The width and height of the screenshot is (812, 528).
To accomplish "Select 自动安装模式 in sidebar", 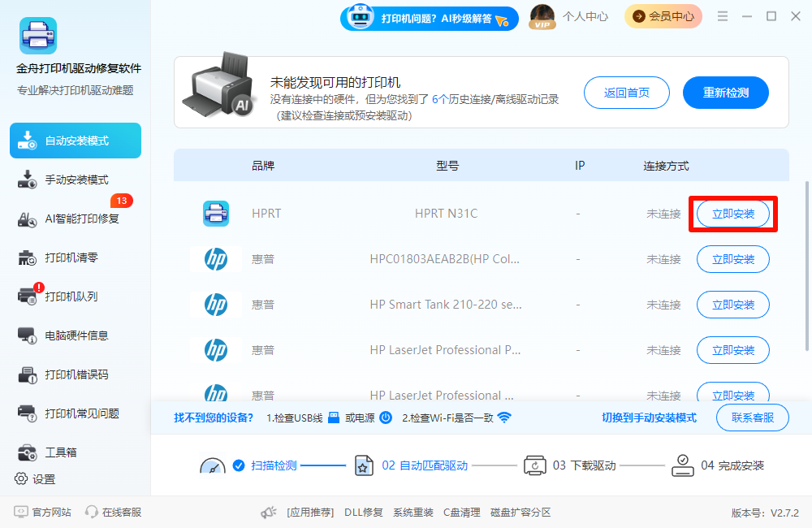I will pos(76,141).
